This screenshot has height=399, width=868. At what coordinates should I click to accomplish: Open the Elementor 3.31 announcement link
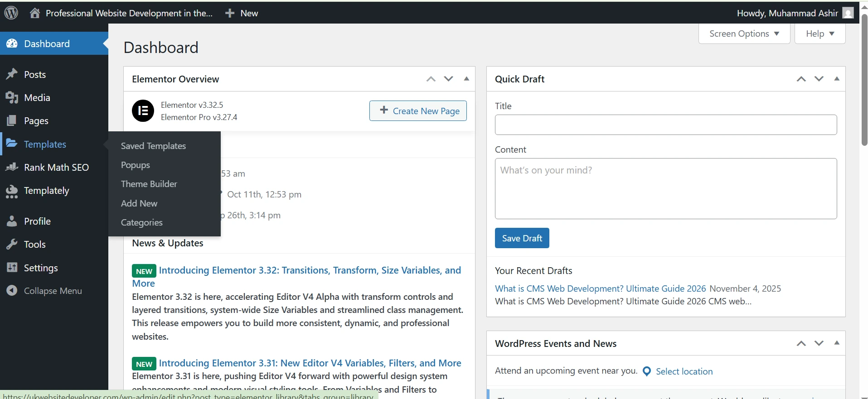coord(310,363)
